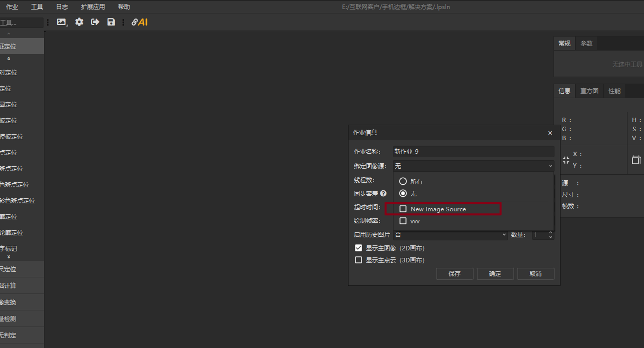Open the 扩展应用 menu
The image size is (644, 348).
[92, 7]
